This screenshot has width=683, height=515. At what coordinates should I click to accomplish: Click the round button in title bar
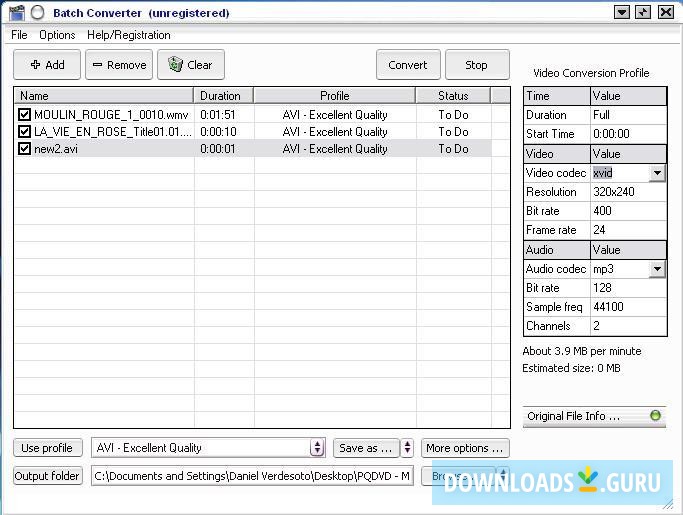(x=38, y=13)
